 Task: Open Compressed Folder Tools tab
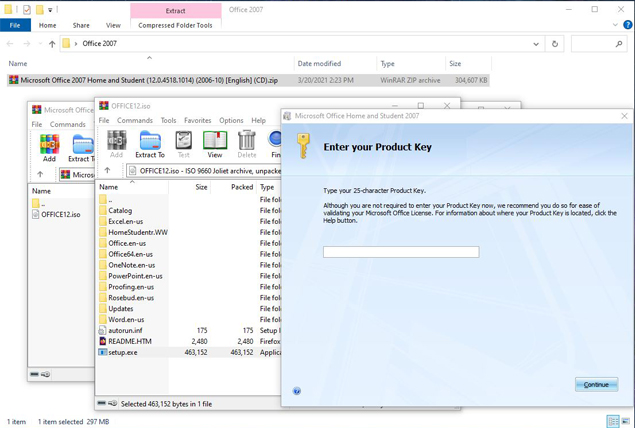point(175,25)
